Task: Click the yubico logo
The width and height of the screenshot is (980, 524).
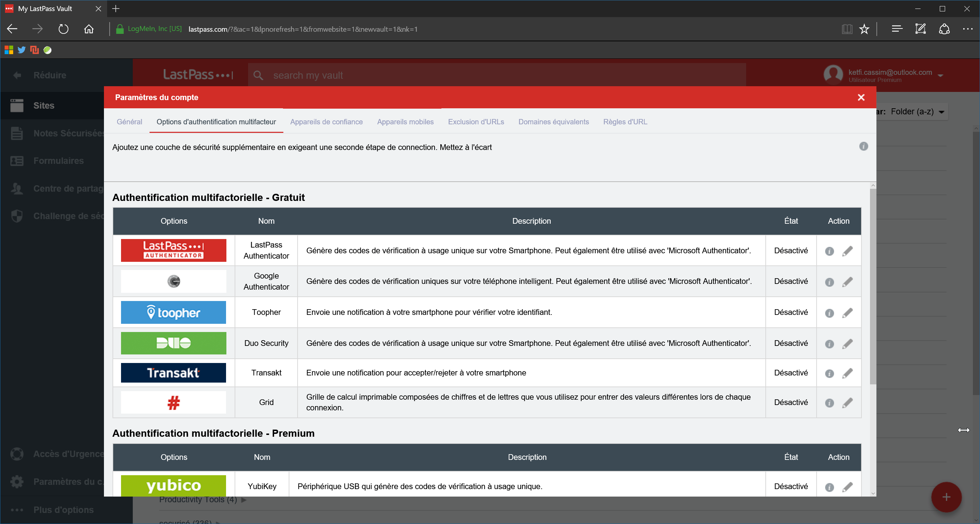Action: [173, 486]
